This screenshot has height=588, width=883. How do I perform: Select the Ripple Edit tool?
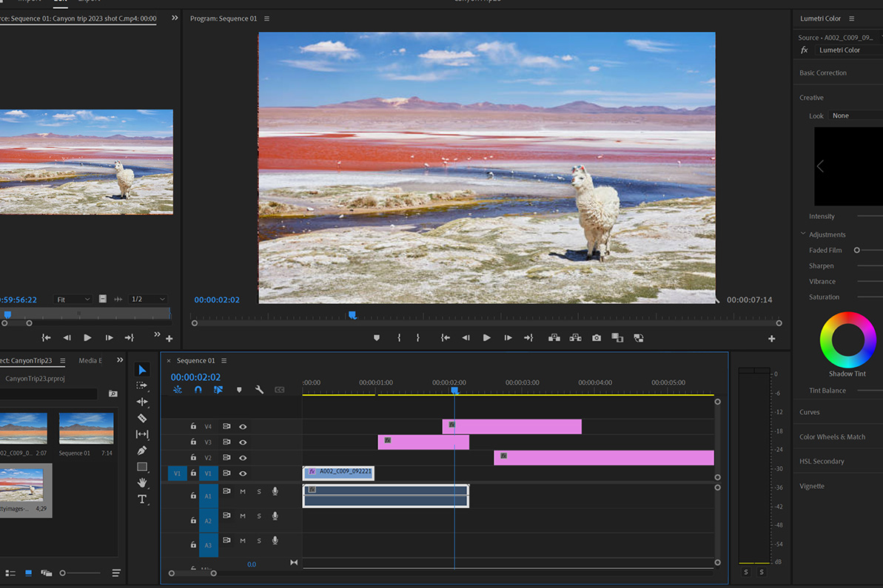click(x=142, y=402)
